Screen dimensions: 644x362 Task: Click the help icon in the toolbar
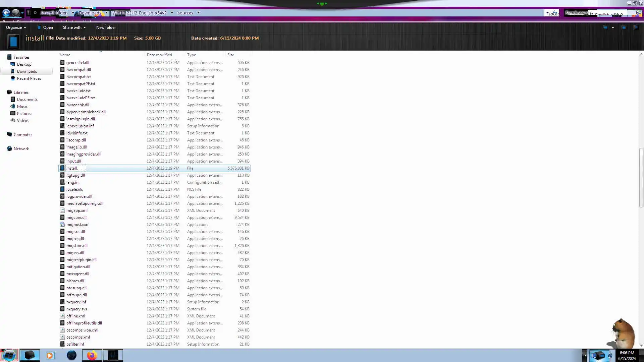pos(636,27)
